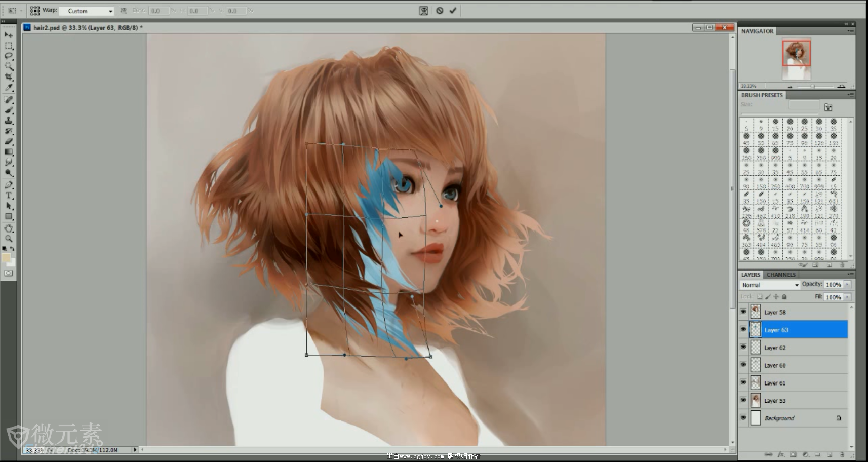
Task: Select the Lasso tool
Action: (9, 56)
